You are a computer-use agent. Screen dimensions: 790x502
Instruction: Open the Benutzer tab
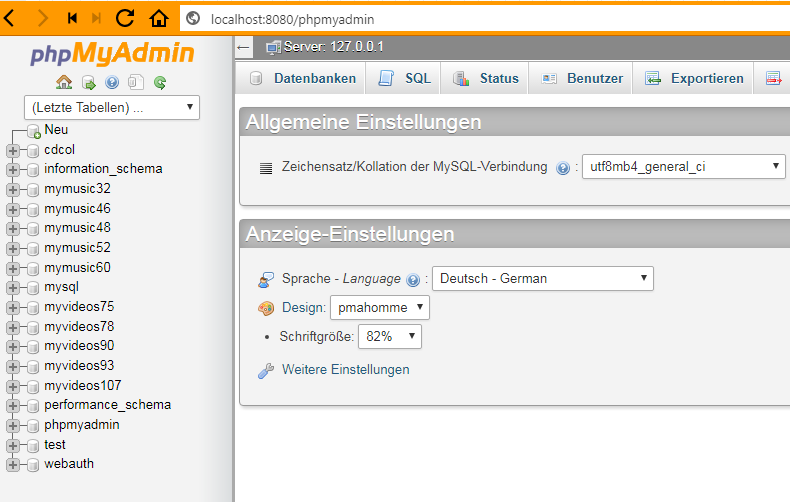coord(582,78)
